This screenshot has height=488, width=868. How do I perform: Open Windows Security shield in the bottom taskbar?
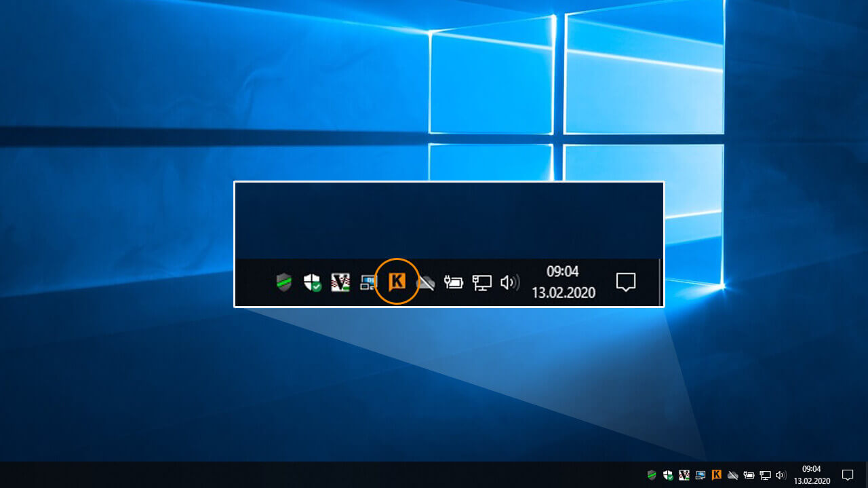[x=668, y=475]
